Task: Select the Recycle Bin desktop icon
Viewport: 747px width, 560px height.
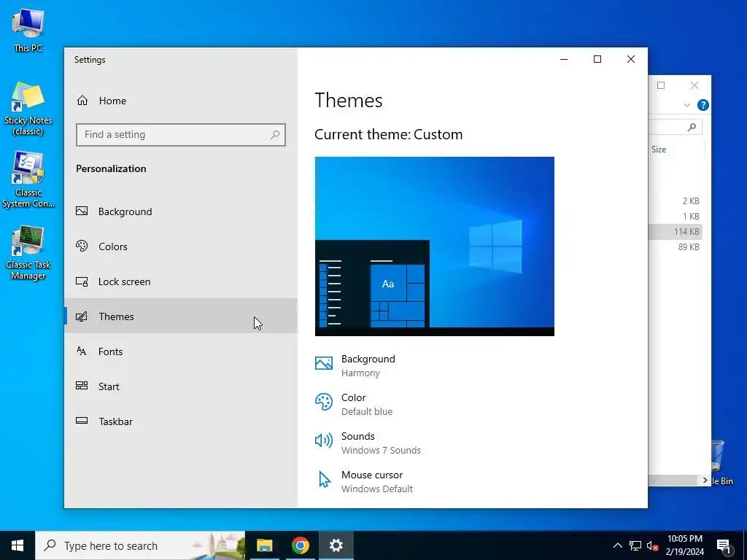Action: pyautogui.click(x=721, y=462)
